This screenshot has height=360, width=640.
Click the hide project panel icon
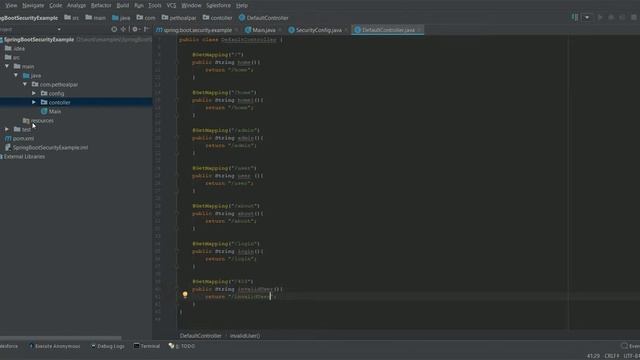pos(146,29)
